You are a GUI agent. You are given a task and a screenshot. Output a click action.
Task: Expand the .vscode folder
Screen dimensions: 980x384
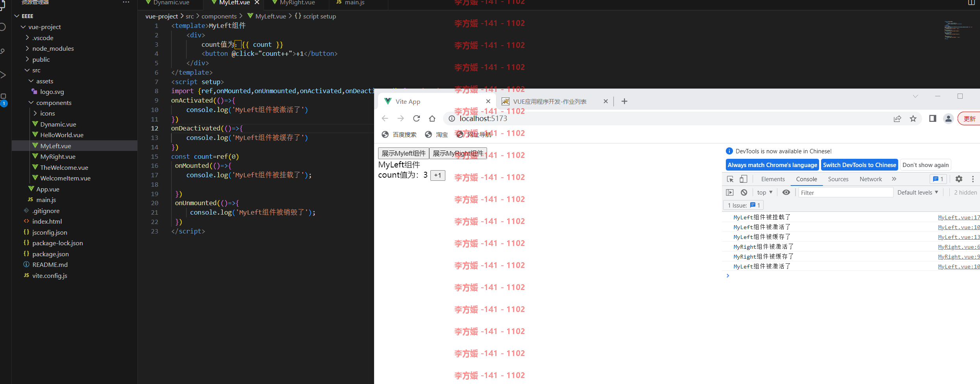click(27, 38)
